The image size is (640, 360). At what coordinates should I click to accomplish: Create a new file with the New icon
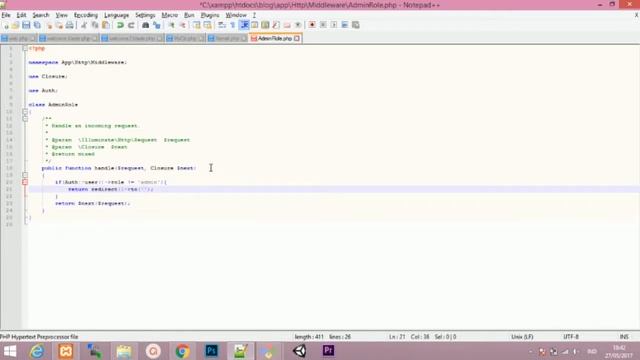pos(6,25)
